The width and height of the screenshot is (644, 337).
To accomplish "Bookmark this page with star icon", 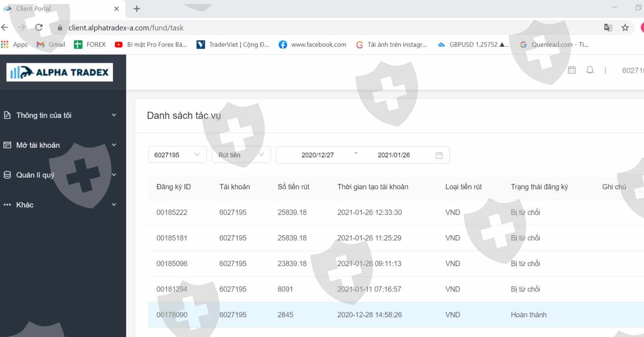I will 625,27.
